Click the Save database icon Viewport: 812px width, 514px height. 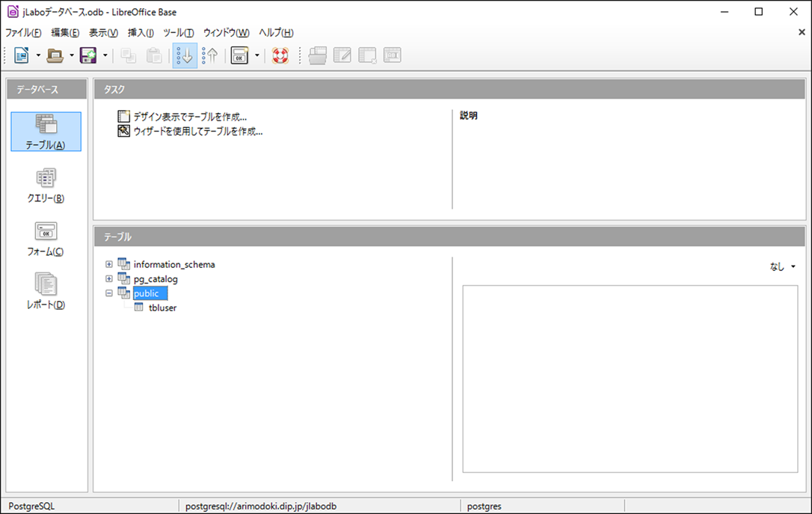pos(88,55)
